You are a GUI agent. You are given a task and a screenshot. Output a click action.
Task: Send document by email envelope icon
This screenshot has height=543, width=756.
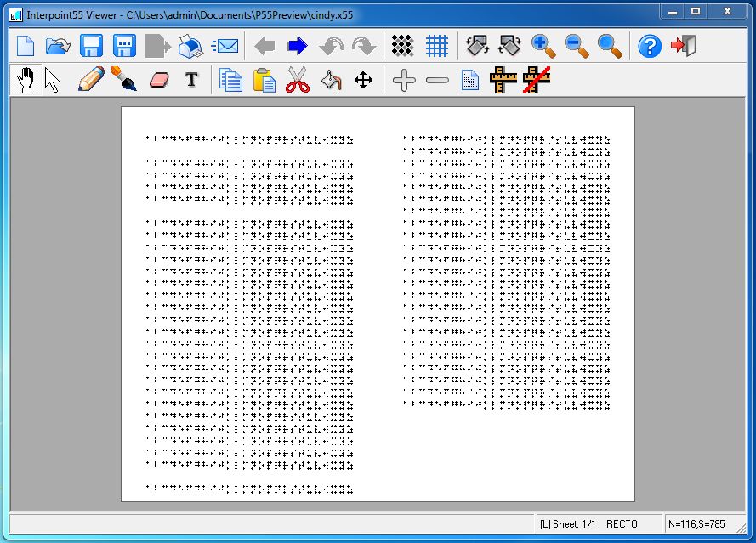[x=225, y=46]
